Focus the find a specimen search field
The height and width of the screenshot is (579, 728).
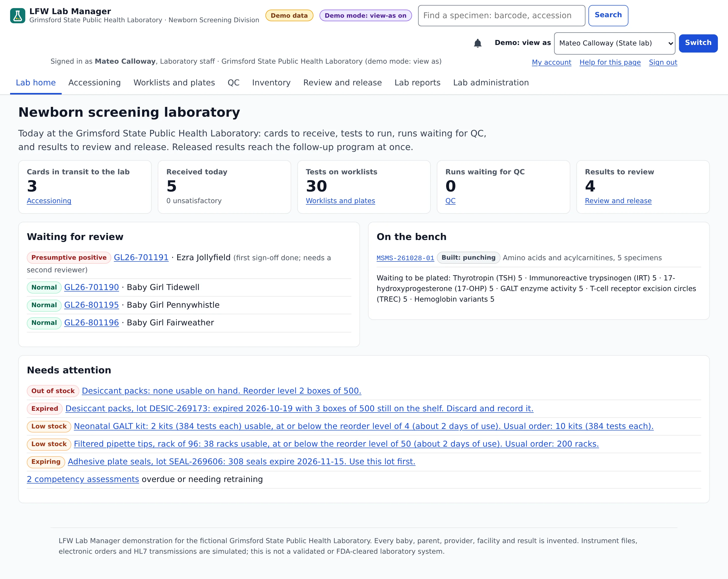(x=502, y=15)
